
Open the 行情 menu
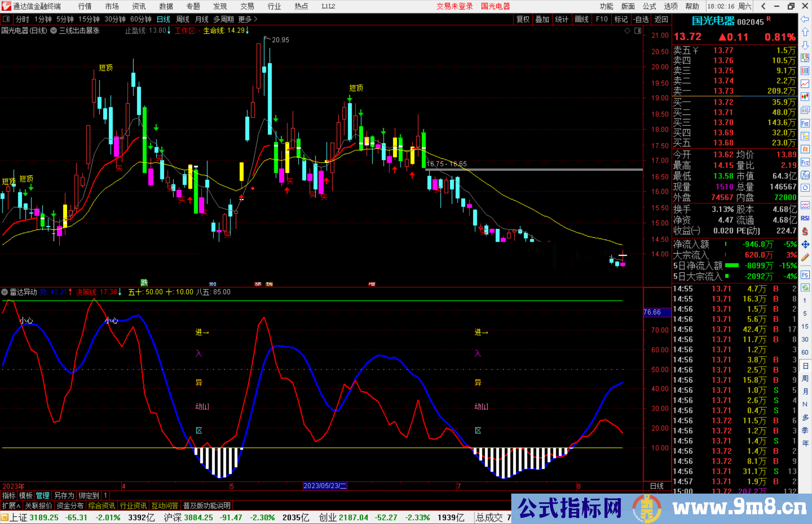85,6
